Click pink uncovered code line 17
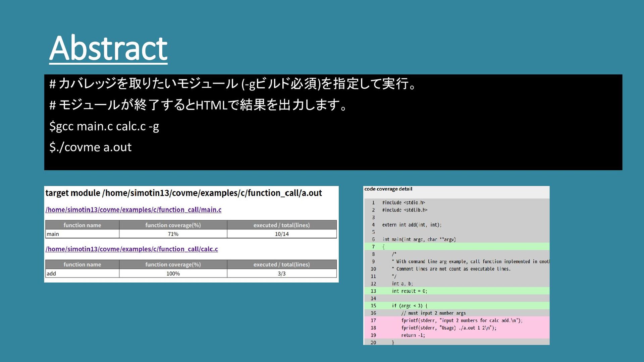Screen dimensions: 644x362 [x=461, y=320]
